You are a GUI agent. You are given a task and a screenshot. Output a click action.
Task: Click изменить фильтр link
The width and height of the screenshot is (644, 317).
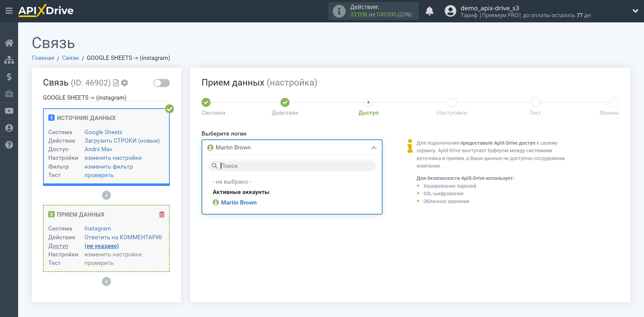[x=108, y=167]
